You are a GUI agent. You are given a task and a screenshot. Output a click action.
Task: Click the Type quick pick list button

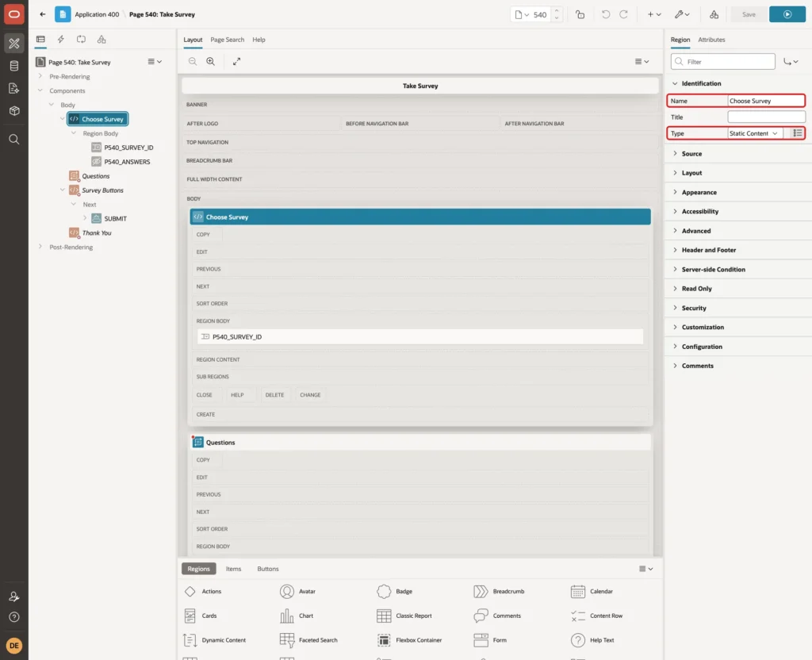click(798, 133)
